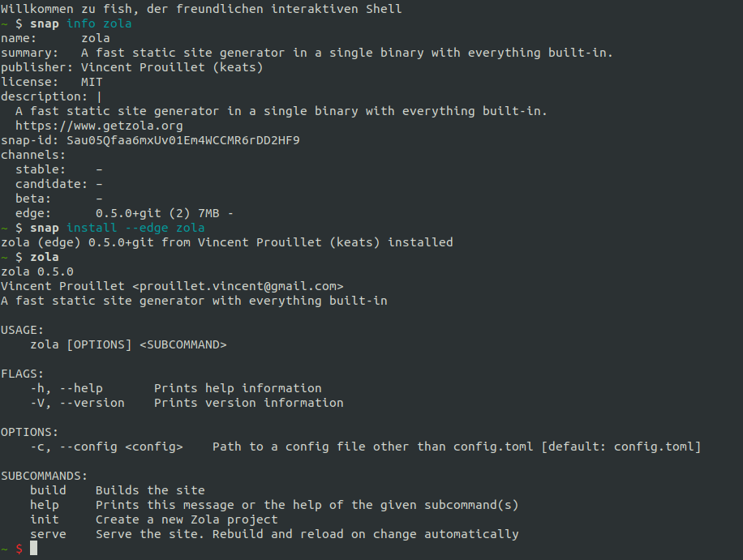This screenshot has height=560, width=743.
Task: Click the fish welcome message line
Action: tap(201, 9)
